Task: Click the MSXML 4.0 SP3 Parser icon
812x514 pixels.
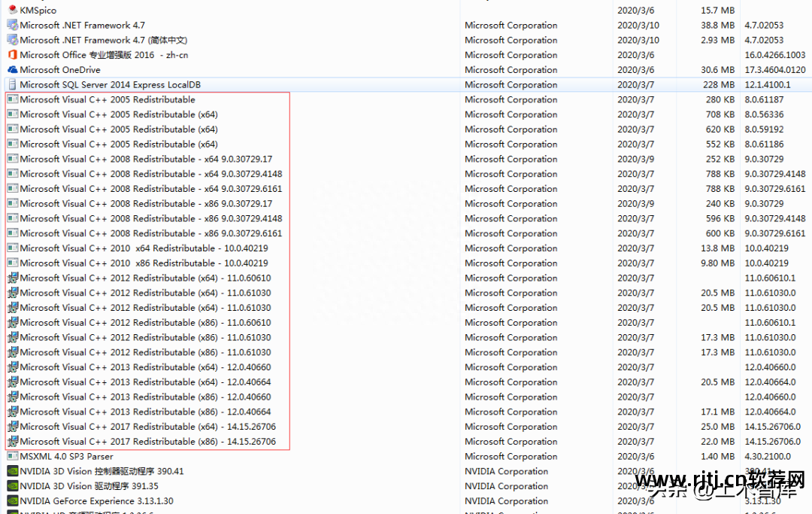Action: (13, 457)
